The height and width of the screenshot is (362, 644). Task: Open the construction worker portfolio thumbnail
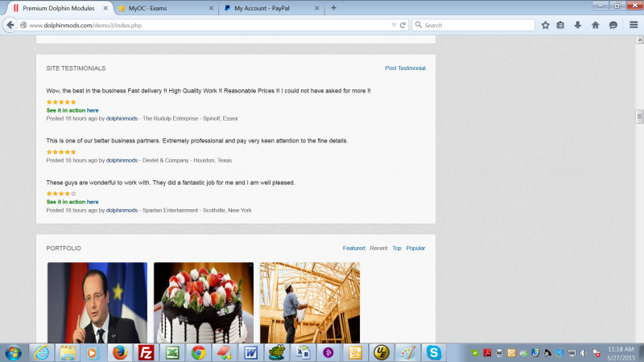point(310,303)
